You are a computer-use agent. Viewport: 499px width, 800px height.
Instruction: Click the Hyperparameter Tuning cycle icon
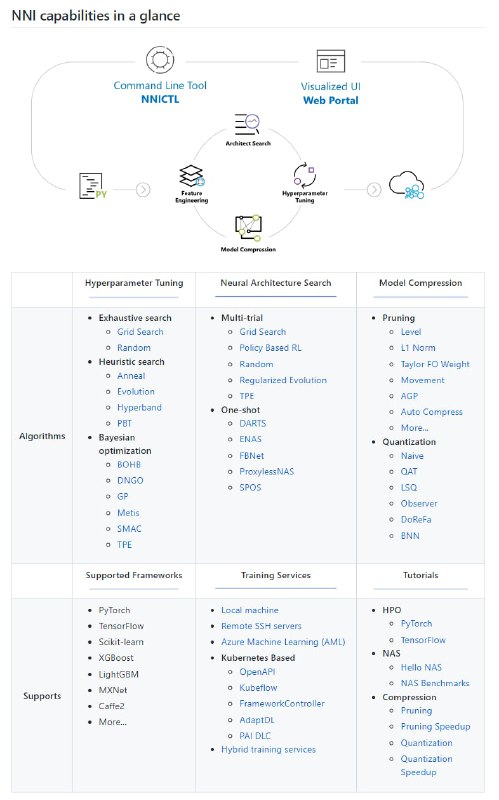(x=305, y=175)
